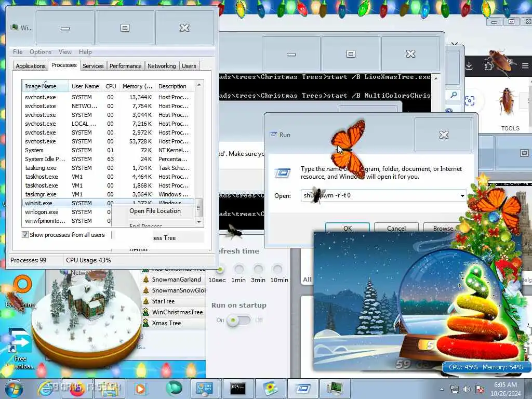Screen dimensions: 532x399
Task: Click the command prompt scroll-up arrow
Action: pos(436,78)
